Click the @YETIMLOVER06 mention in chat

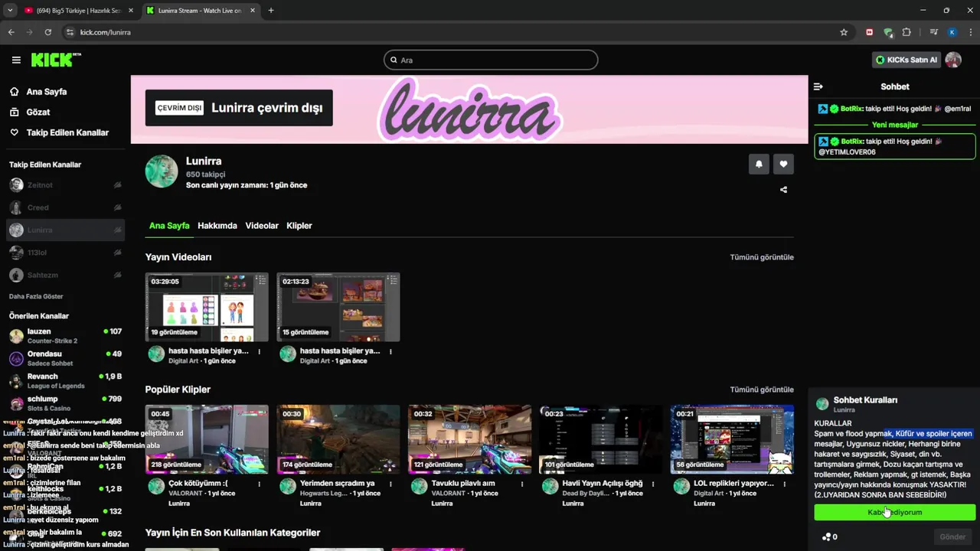(847, 152)
